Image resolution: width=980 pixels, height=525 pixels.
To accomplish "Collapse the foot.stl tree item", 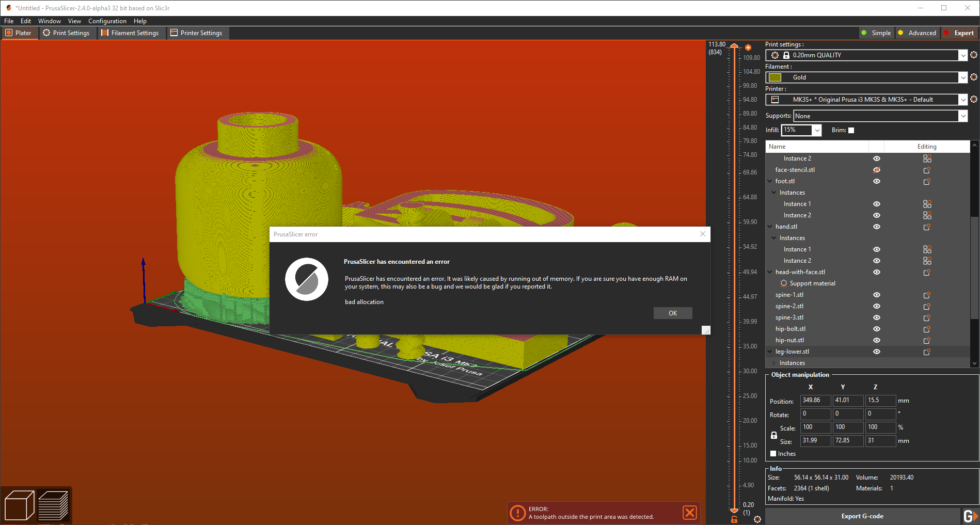I will 769,181.
